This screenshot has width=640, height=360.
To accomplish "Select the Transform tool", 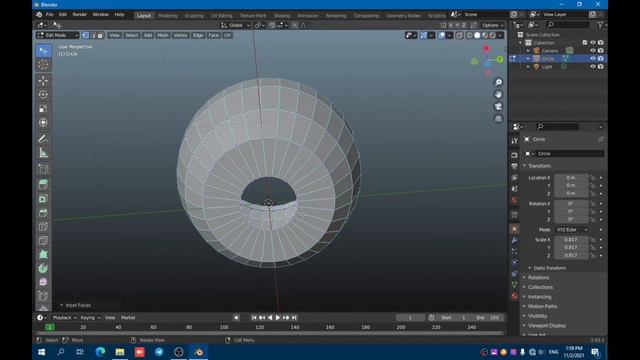I will (x=43, y=122).
